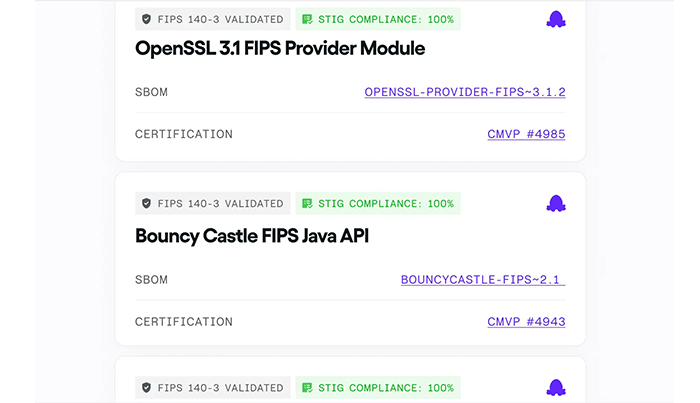Click the SBOM label in the Bouncy Castle card

(151, 280)
